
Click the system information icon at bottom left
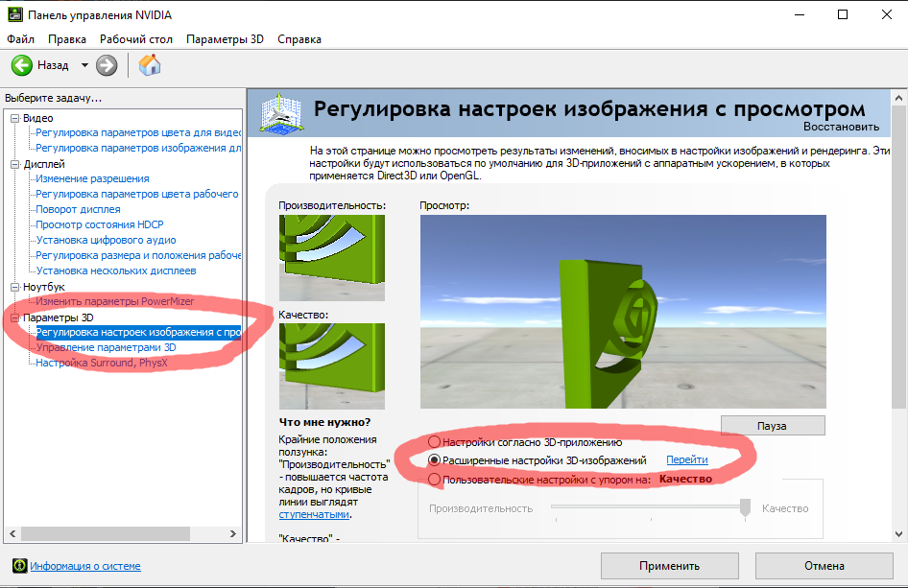[x=20, y=565]
